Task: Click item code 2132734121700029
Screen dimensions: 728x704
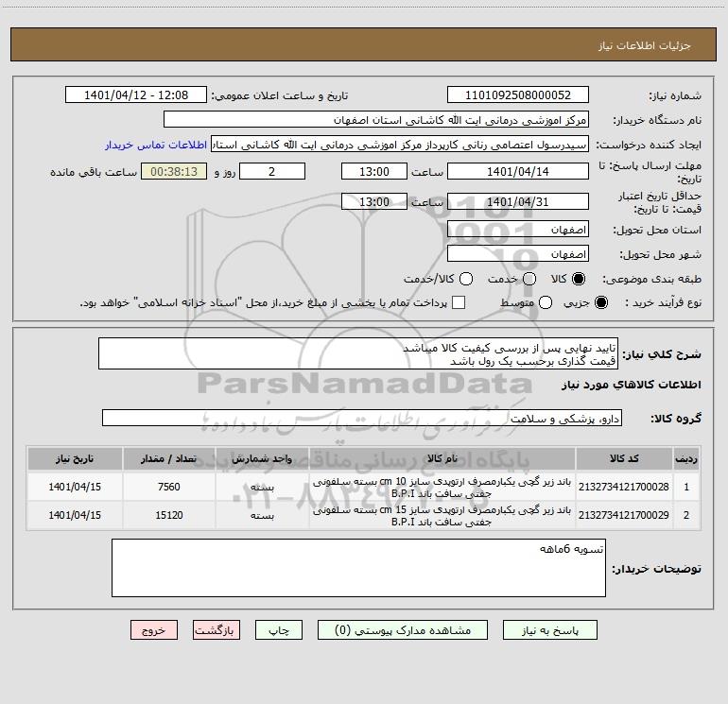Action: tap(624, 515)
